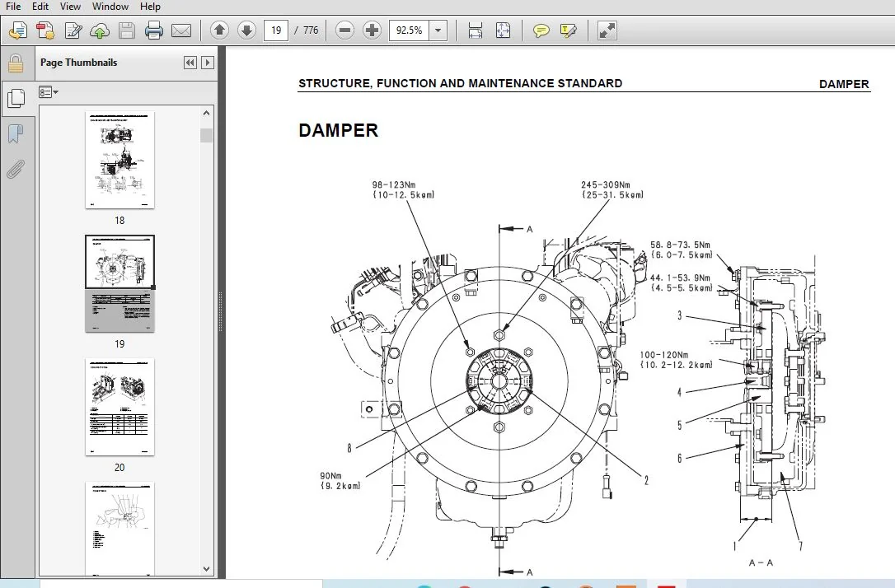Click the torque label 90Nm

click(x=330, y=476)
